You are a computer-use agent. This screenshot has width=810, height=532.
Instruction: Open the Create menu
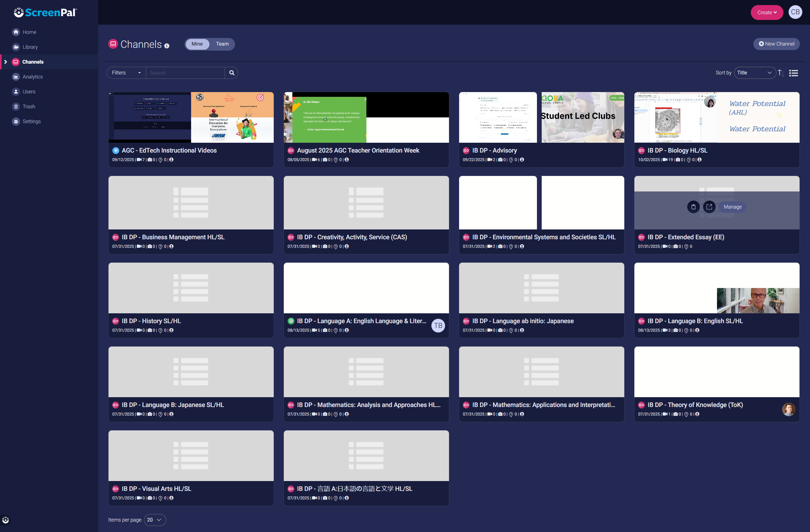(x=766, y=12)
